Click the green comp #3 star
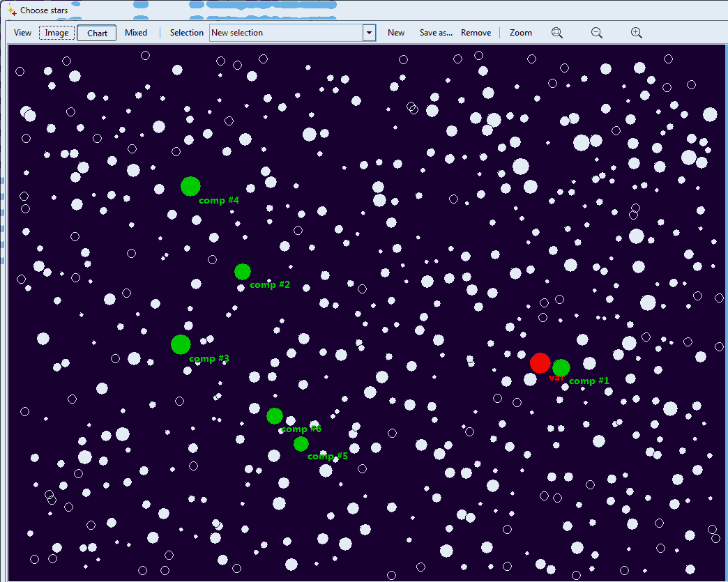This screenshot has height=582, width=728. pos(181,344)
